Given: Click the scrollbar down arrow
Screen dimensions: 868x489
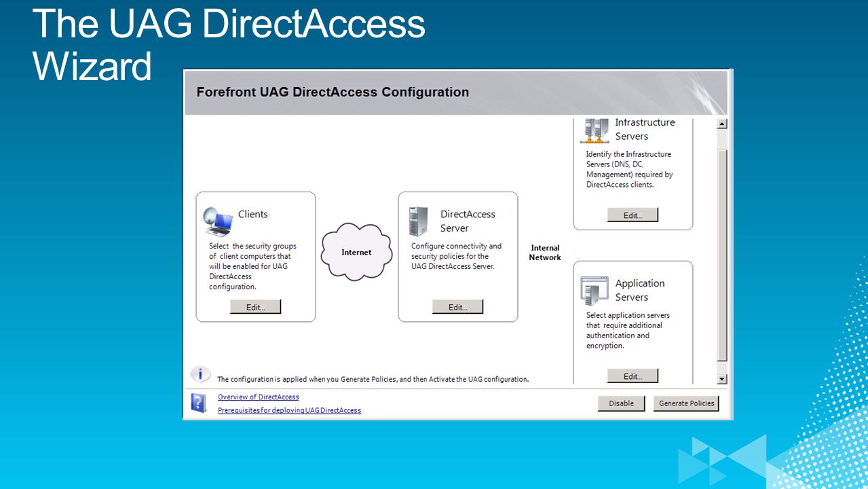Looking at the screenshot, I should 722,379.
